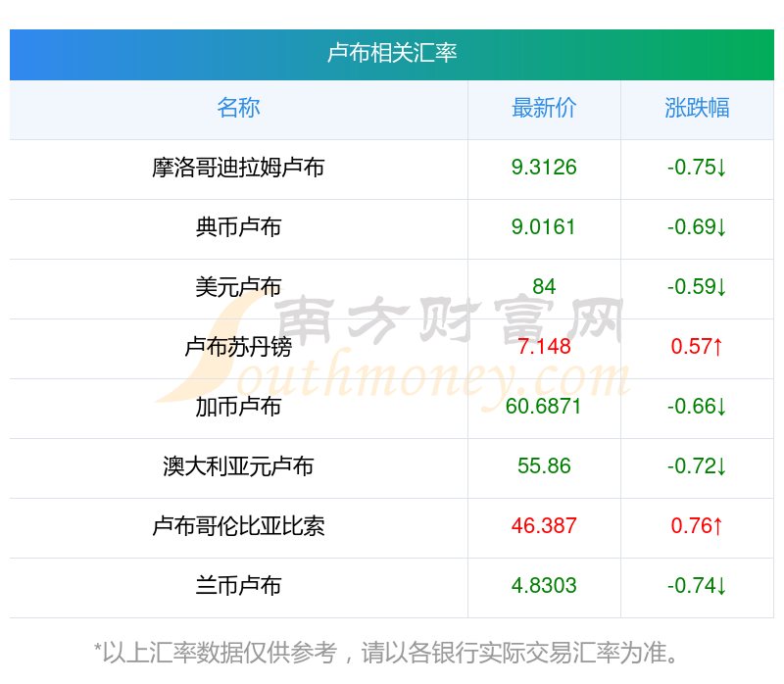Click the change value -0.75↓

click(x=697, y=168)
